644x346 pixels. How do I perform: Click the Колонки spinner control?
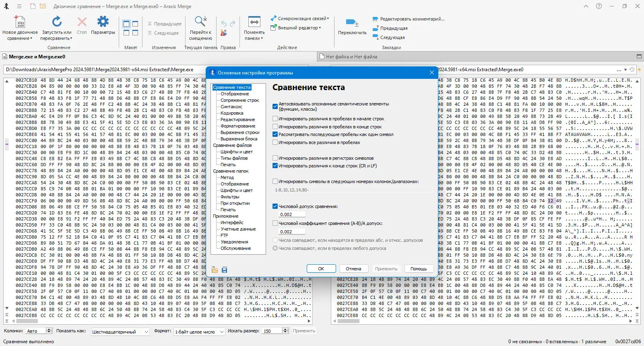click(x=49, y=331)
